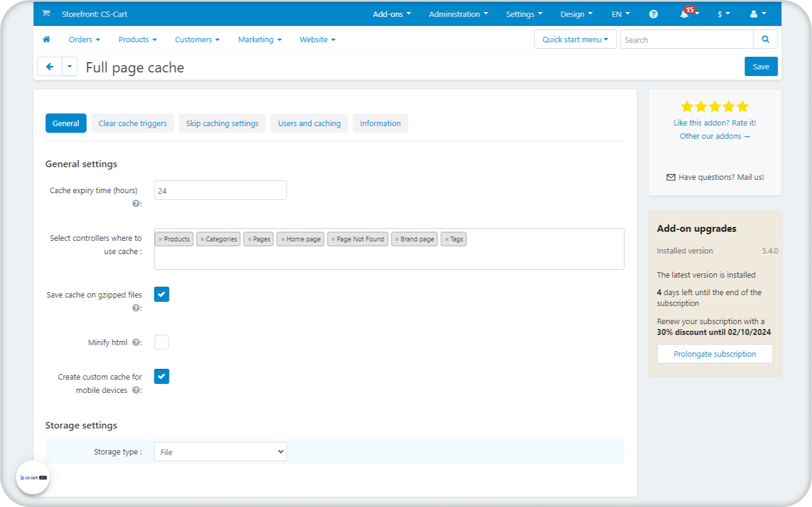812x507 pixels.
Task: Click the search magnifier icon
Action: pyautogui.click(x=765, y=40)
